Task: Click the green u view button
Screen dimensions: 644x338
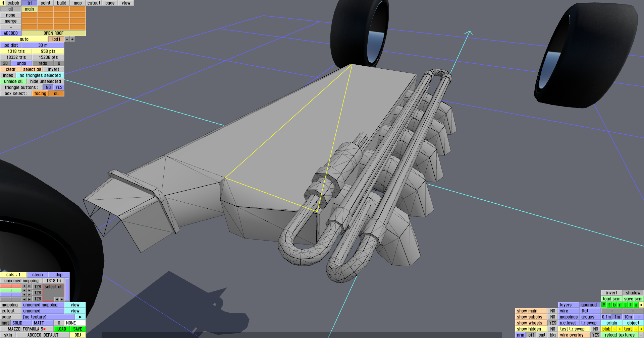Action: (x=636, y=305)
